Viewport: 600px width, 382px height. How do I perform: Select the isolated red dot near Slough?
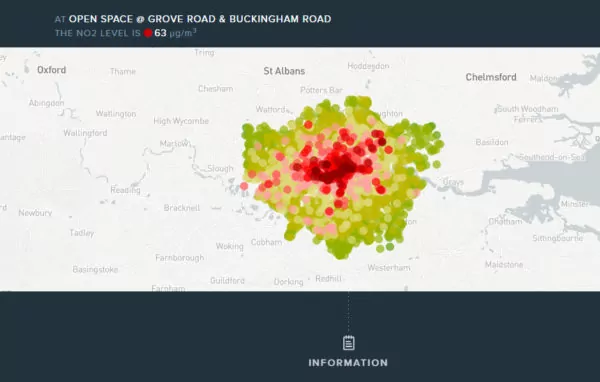tap(244, 186)
